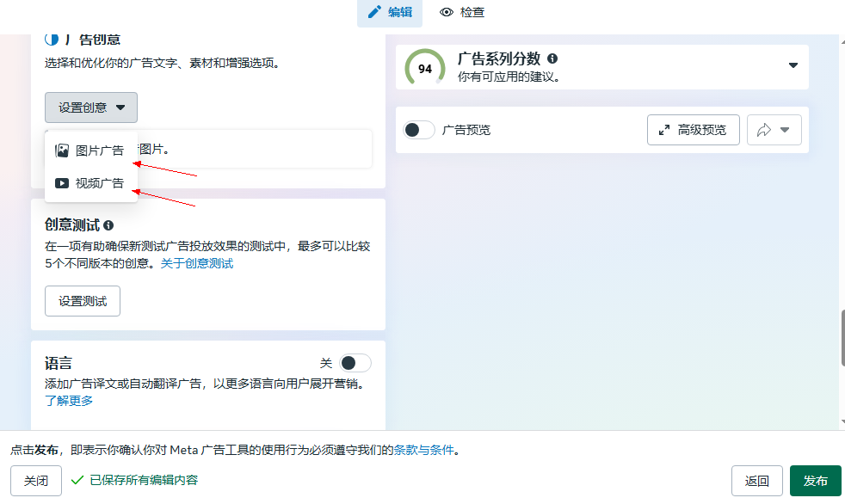Follow the 条款与条件 link
This screenshot has height=504, width=845.
click(423, 450)
